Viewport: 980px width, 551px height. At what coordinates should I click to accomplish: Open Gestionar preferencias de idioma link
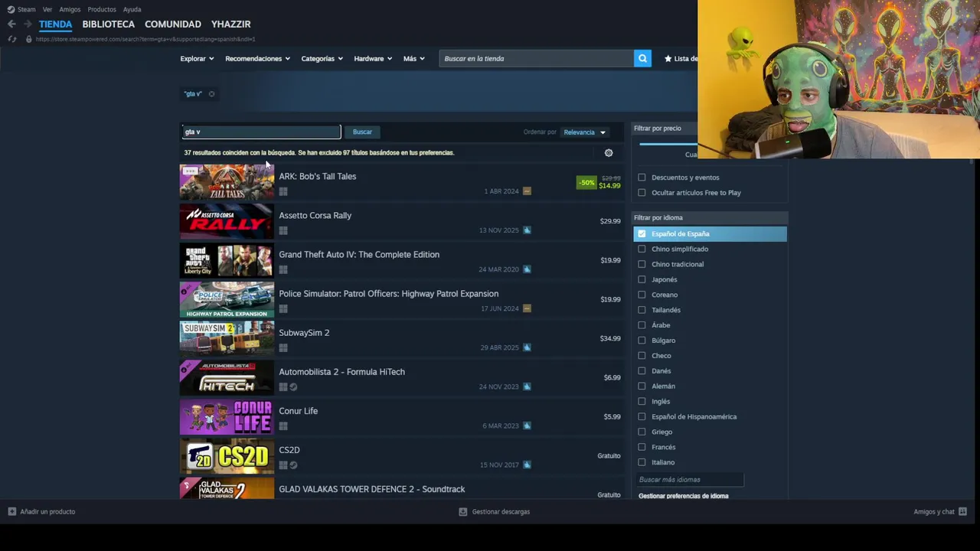pyautogui.click(x=684, y=496)
